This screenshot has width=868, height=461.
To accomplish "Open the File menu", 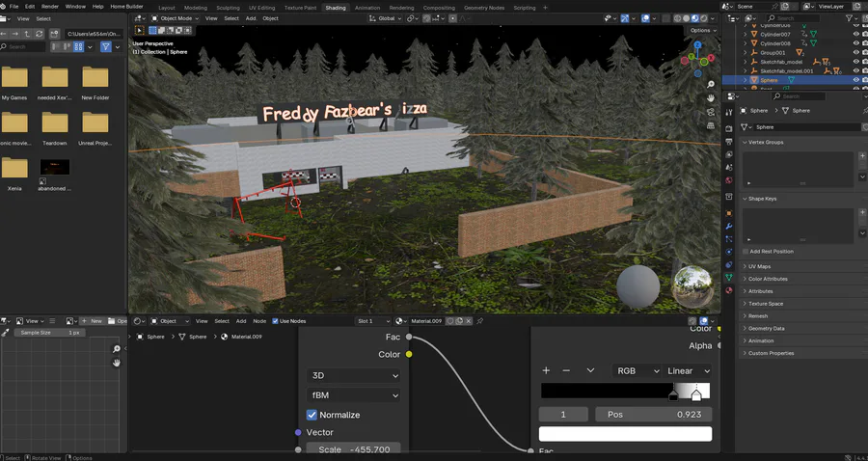I will click(x=14, y=7).
